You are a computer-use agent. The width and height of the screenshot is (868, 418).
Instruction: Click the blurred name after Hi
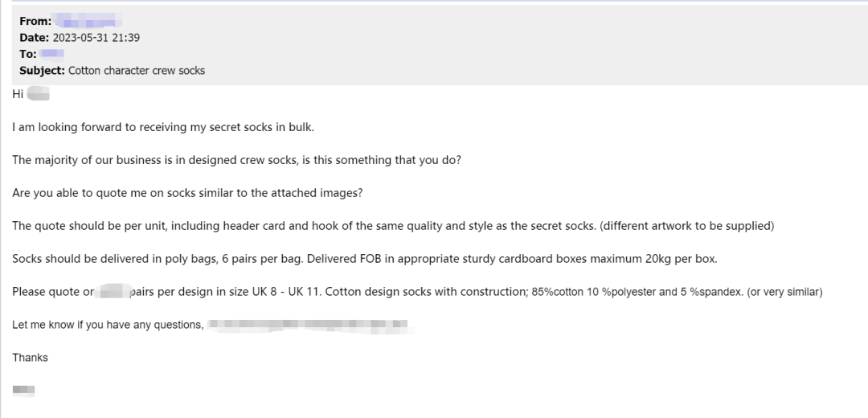tap(39, 94)
